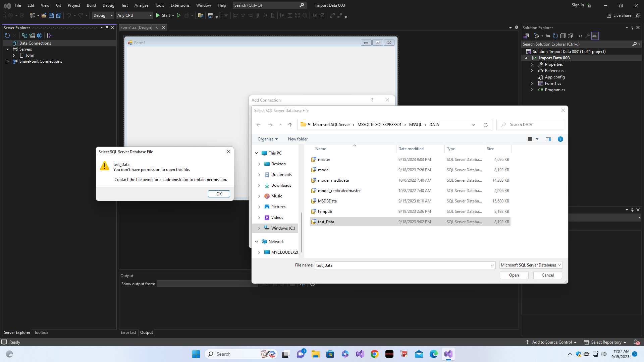Click the View Code icon in Solution Explorer
644x362 pixels.
pyautogui.click(x=580, y=36)
